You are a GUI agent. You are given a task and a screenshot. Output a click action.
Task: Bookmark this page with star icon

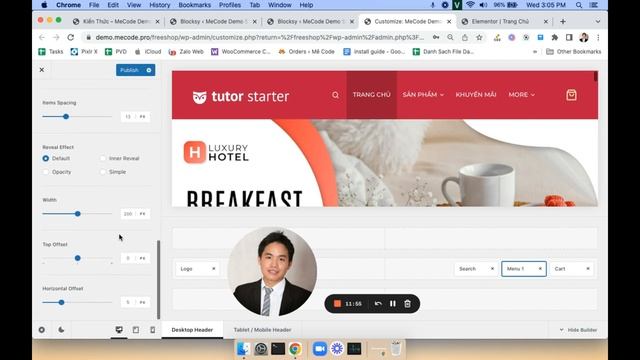coord(479,37)
